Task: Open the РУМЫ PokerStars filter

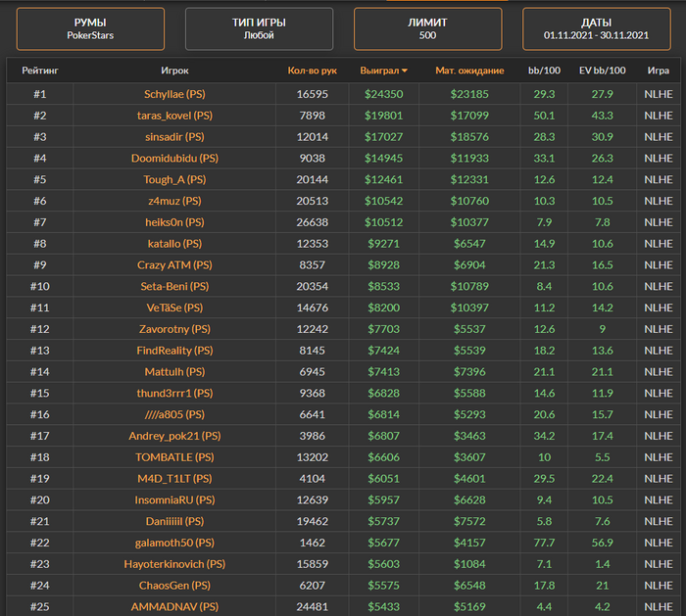Action: (x=90, y=28)
